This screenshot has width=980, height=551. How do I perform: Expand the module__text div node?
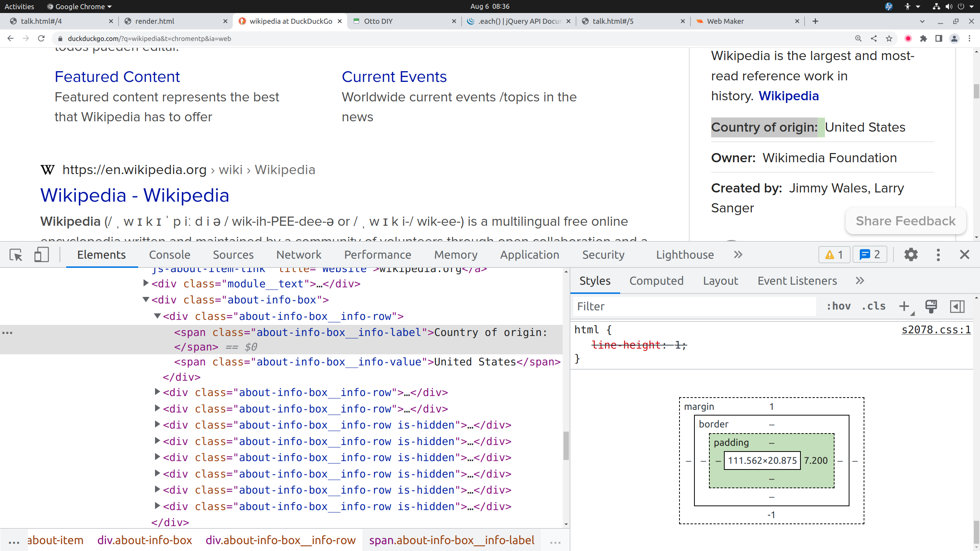146,284
